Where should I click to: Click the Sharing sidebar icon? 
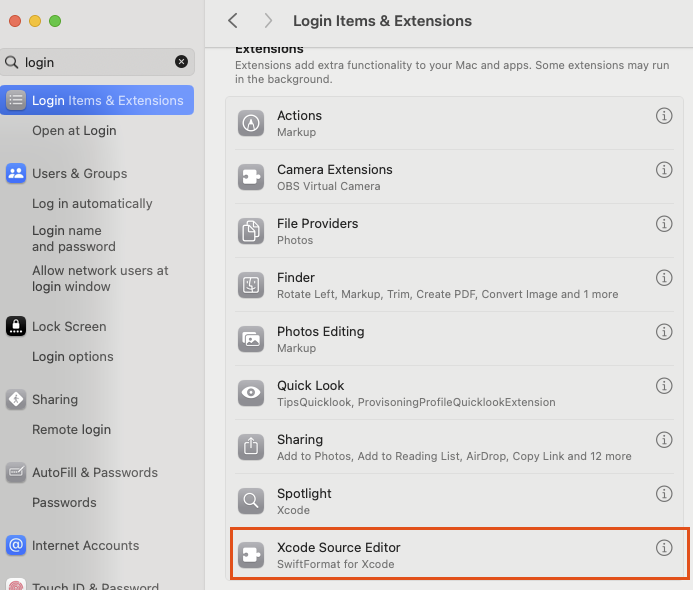pyautogui.click(x=16, y=400)
